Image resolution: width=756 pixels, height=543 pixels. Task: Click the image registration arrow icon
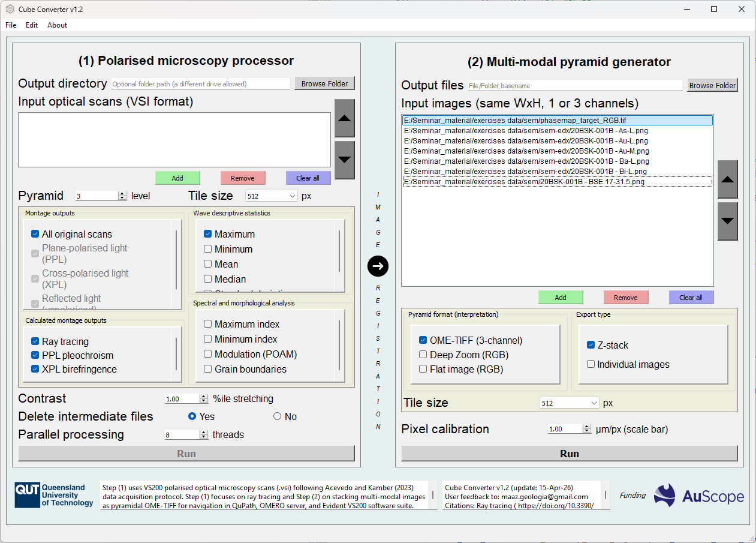tap(378, 266)
